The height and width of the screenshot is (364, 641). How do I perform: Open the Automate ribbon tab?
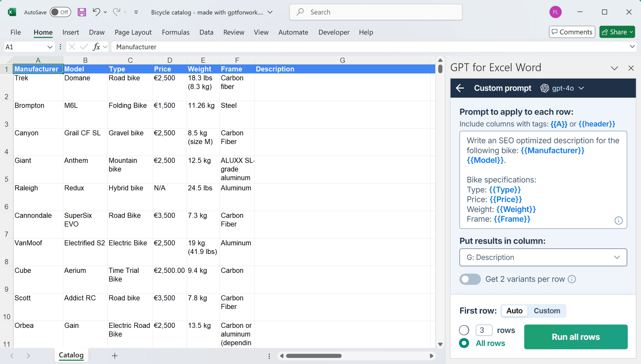click(x=293, y=32)
